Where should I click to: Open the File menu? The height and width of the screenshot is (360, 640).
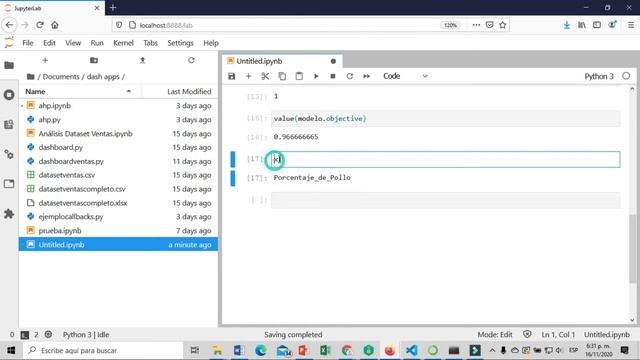pyautogui.click(x=28, y=43)
